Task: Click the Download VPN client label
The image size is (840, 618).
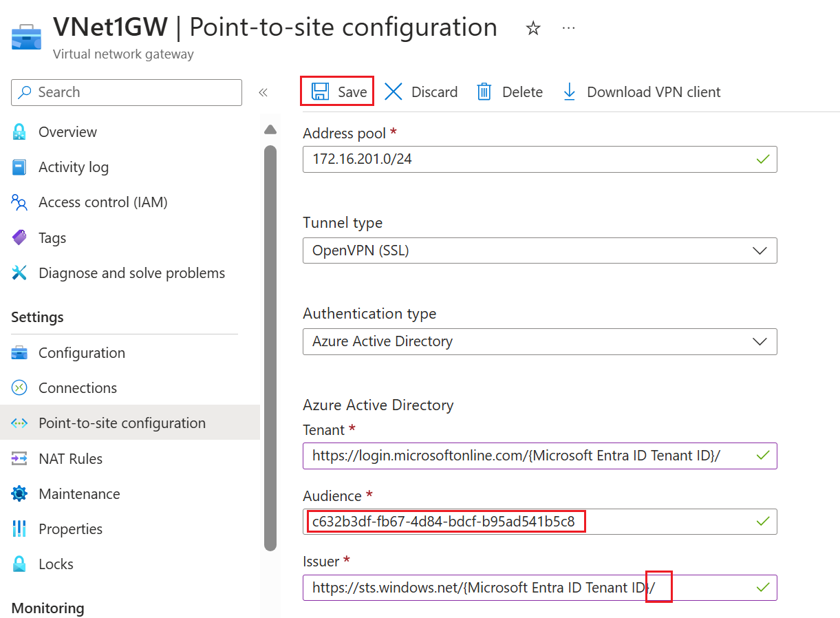Action: point(654,92)
